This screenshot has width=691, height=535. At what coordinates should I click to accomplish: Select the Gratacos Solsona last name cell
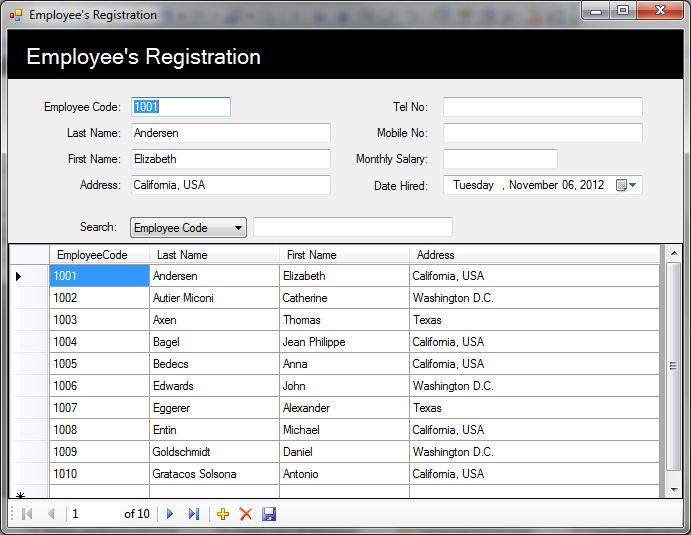[x=215, y=474]
